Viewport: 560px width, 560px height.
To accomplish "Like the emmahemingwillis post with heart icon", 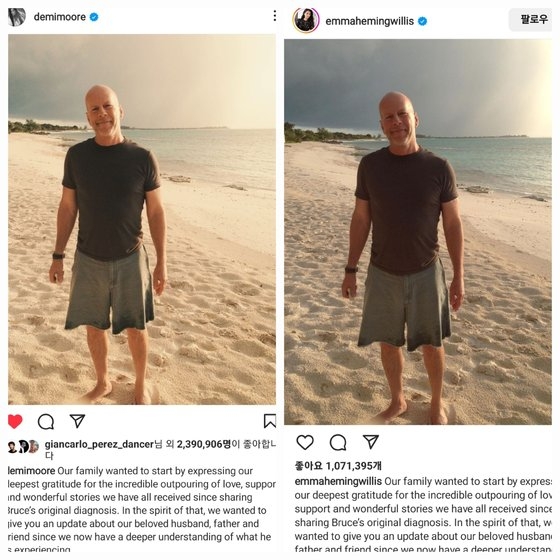I will [305, 442].
